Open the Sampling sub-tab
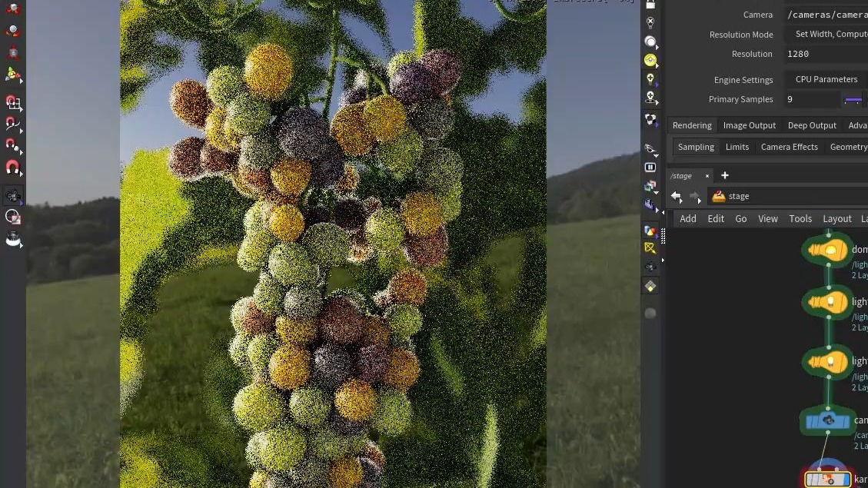 (696, 147)
